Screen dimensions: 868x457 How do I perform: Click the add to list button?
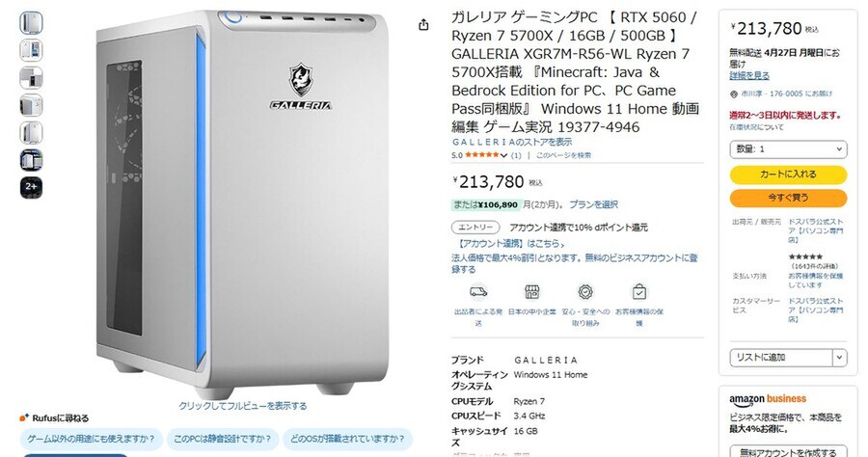[x=781, y=358]
